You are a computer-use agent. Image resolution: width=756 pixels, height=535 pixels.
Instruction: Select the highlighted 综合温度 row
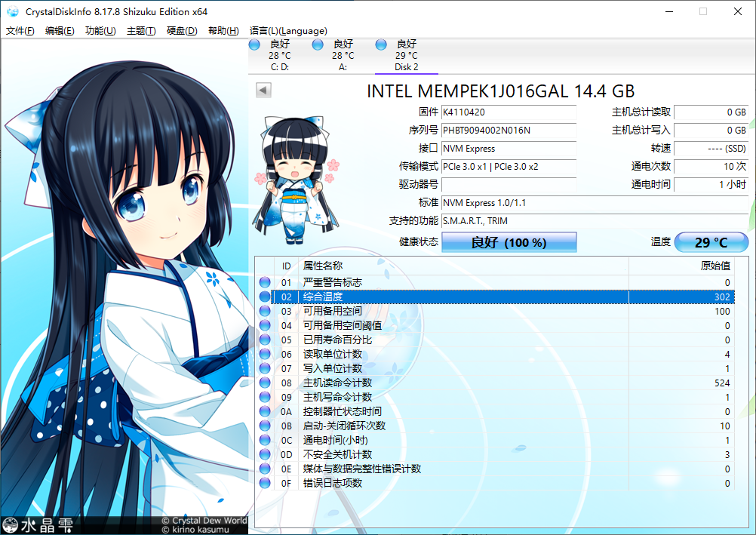[x=495, y=297]
